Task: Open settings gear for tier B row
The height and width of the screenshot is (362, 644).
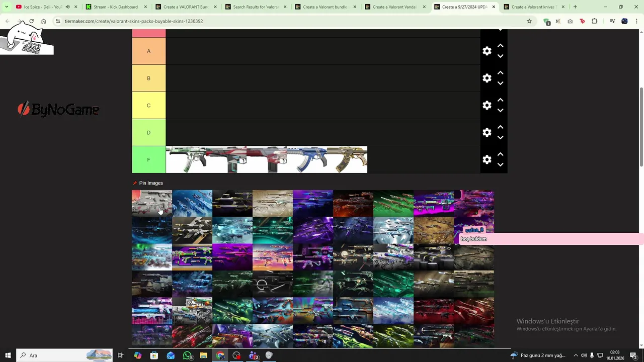Action: coord(487,78)
